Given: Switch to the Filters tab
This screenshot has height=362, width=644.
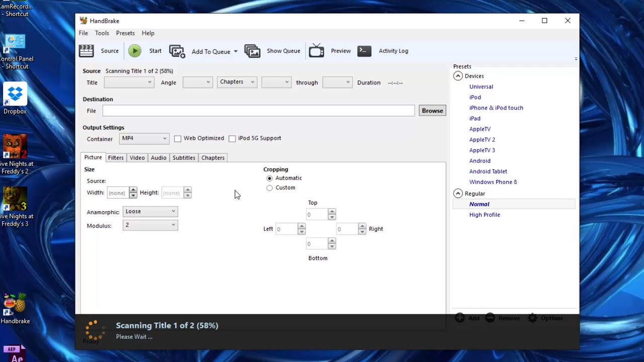Looking at the screenshot, I should click(x=116, y=158).
